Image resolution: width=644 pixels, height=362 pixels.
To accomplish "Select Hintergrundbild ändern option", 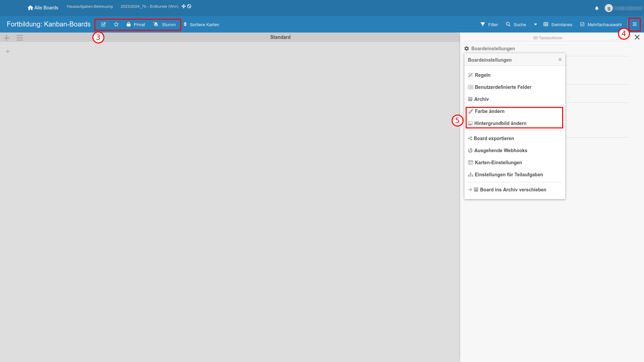I will 500,123.
